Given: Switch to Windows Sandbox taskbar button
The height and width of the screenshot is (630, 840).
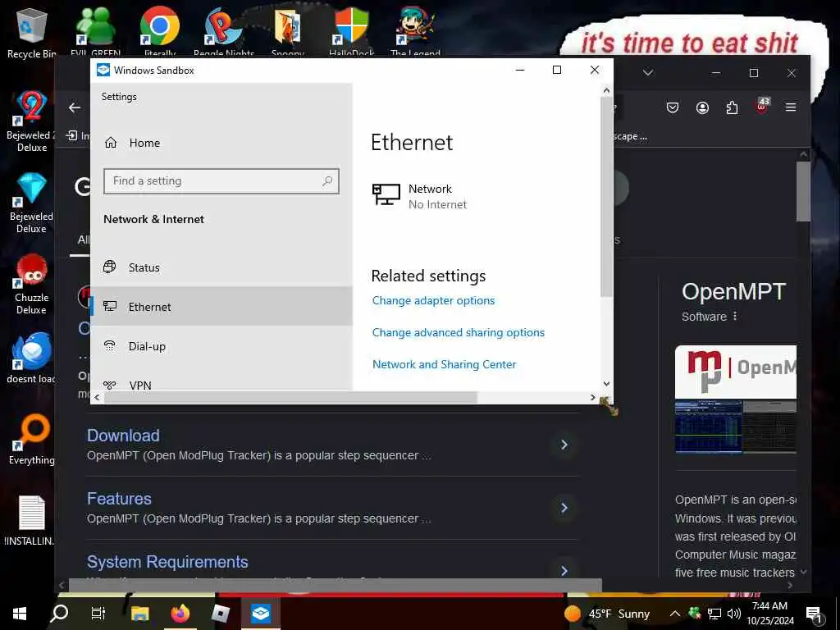Looking at the screenshot, I should click(260, 614).
